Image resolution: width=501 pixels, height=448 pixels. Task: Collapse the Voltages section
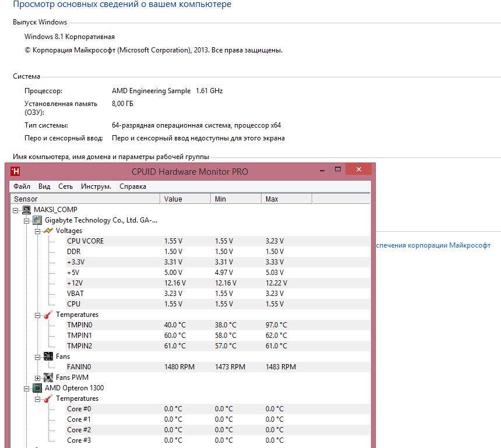point(37,231)
